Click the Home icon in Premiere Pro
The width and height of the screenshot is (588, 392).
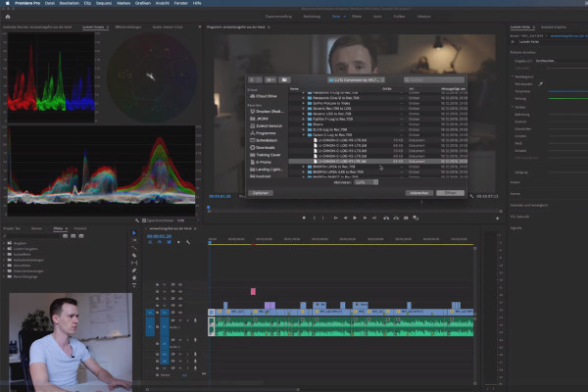(8, 17)
